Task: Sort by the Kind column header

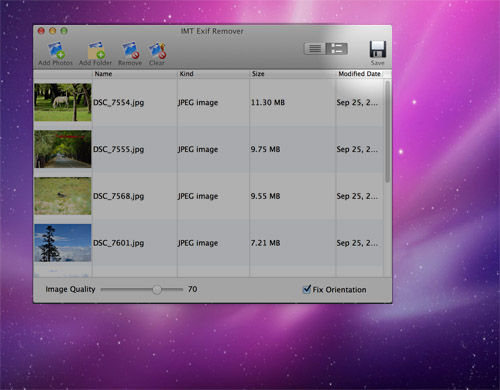Action: [x=213, y=74]
